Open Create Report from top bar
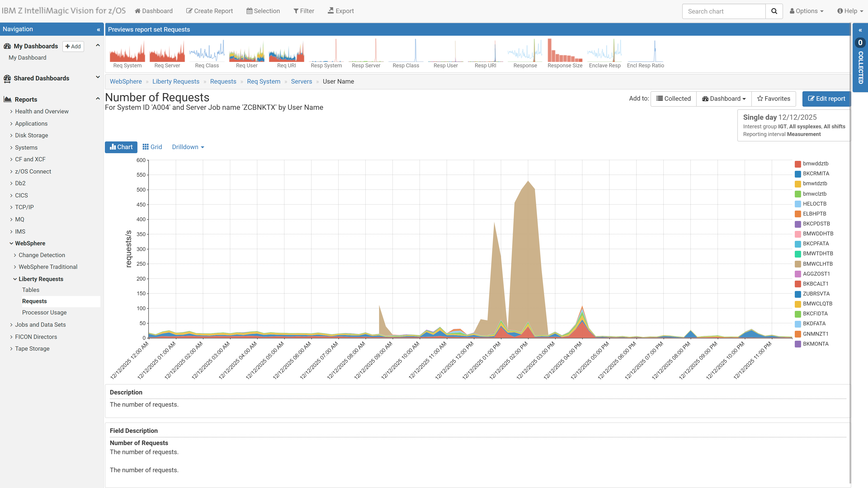 click(209, 11)
